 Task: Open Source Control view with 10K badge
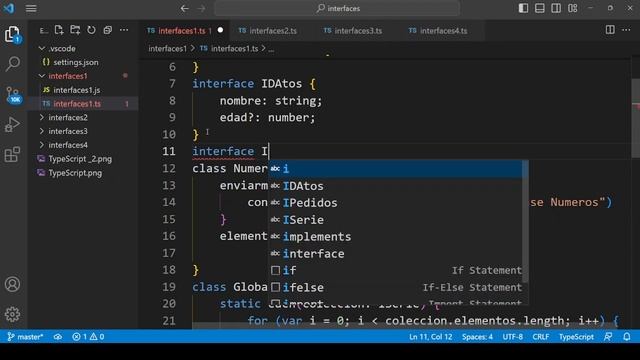[13, 95]
